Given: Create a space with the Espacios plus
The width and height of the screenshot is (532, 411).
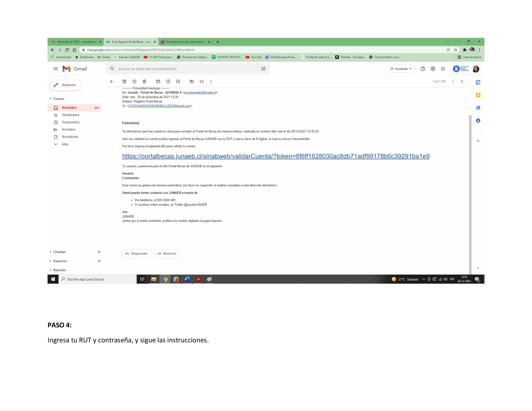Looking at the screenshot, I should (x=99, y=261).
